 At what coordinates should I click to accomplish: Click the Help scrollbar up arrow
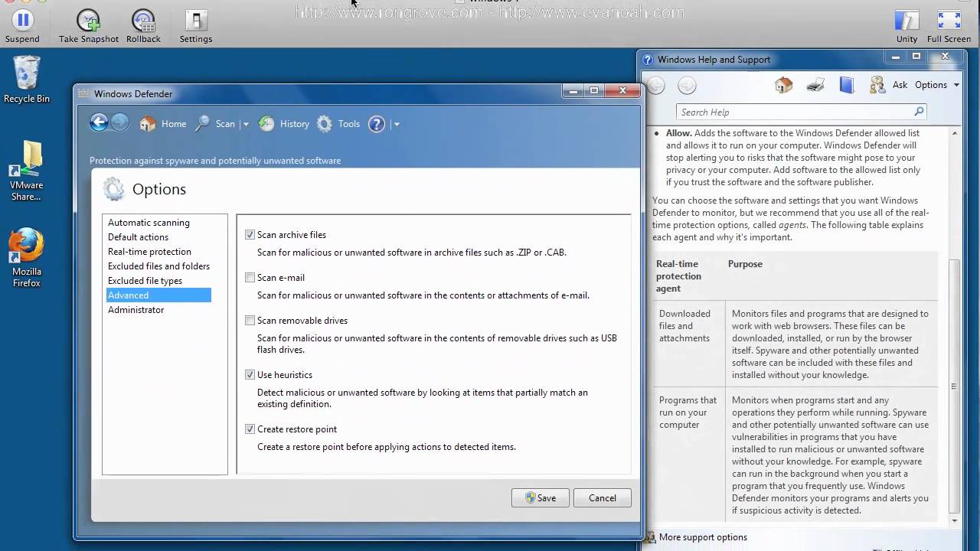pyautogui.click(x=954, y=133)
